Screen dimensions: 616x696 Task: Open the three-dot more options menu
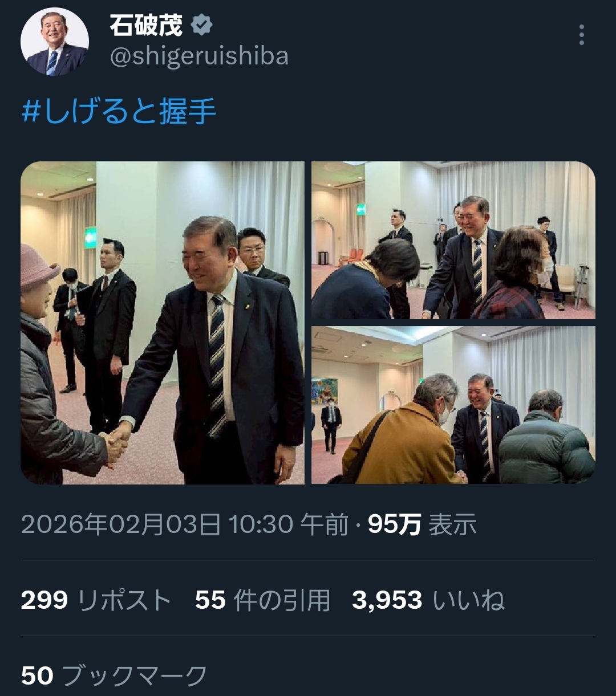click(581, 35)
